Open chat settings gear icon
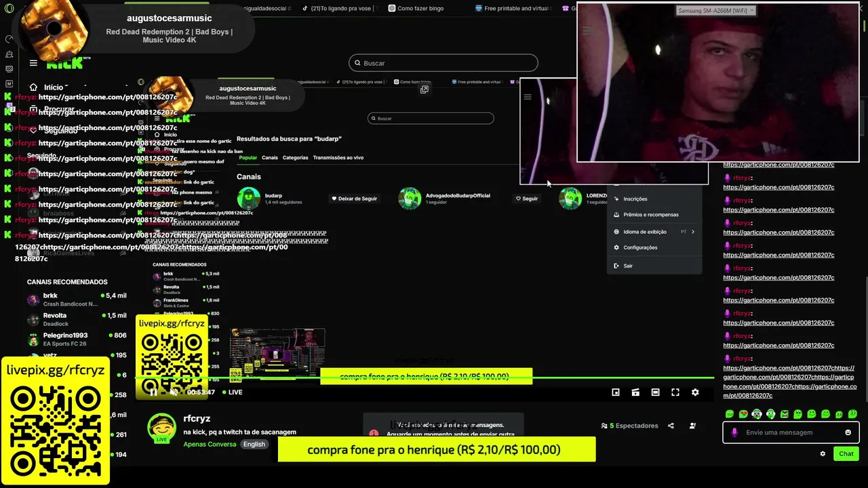The width and height of the screenshot is (868, 488). point(823,453)
